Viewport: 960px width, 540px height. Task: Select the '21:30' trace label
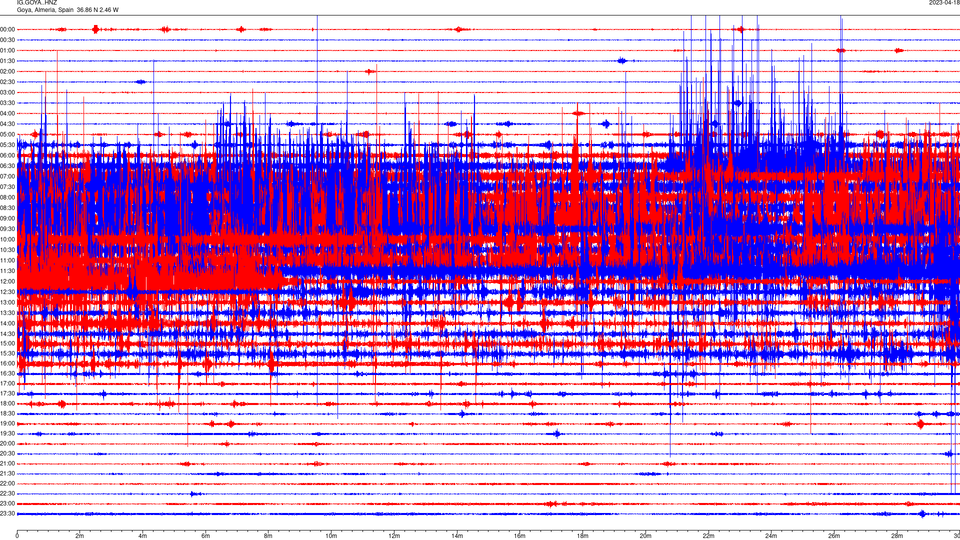coord(7,474)
